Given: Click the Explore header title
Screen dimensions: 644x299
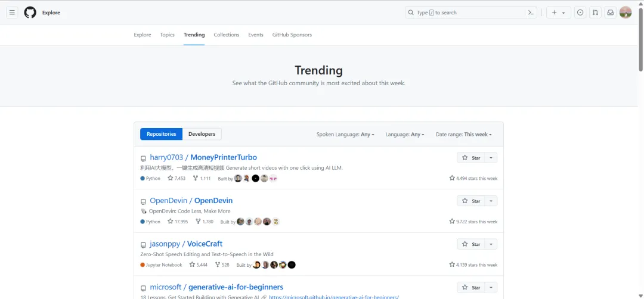Looking at the screenshot, I should click(51, 13).
